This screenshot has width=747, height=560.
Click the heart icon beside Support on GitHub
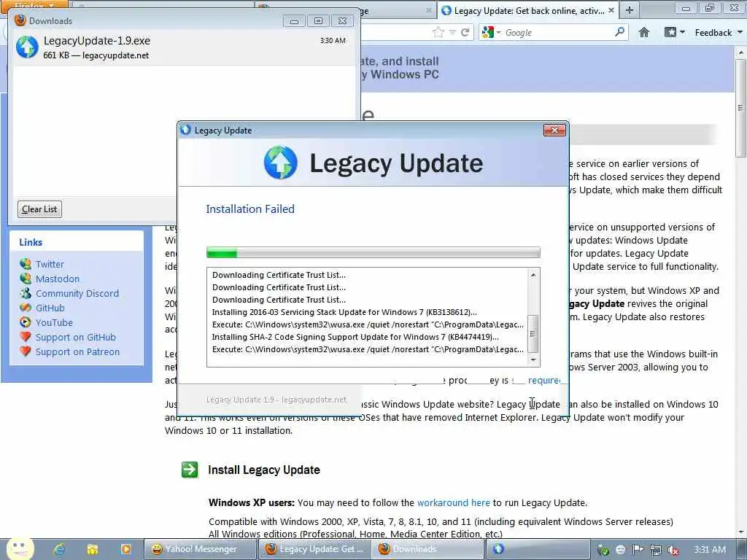click(26, 337)
